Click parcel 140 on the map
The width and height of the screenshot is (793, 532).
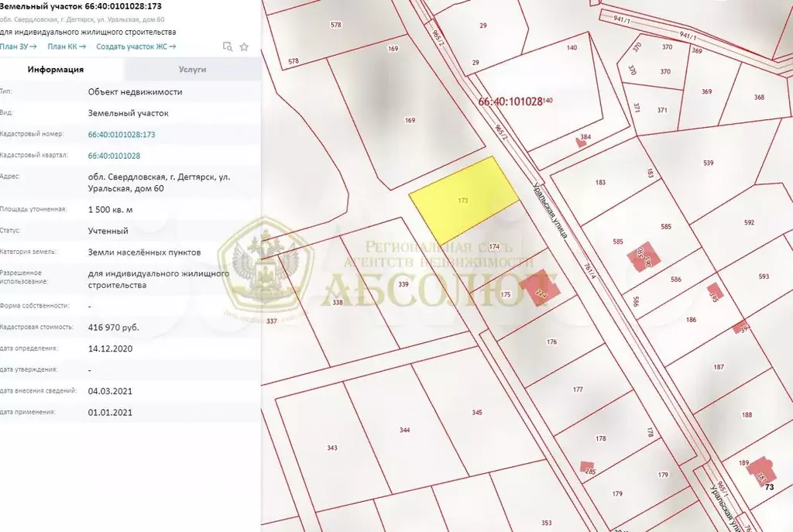coord(572,48)
